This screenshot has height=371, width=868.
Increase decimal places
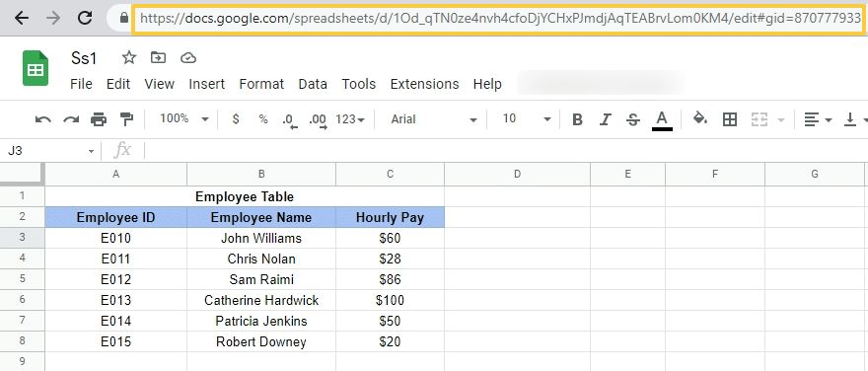318,119
